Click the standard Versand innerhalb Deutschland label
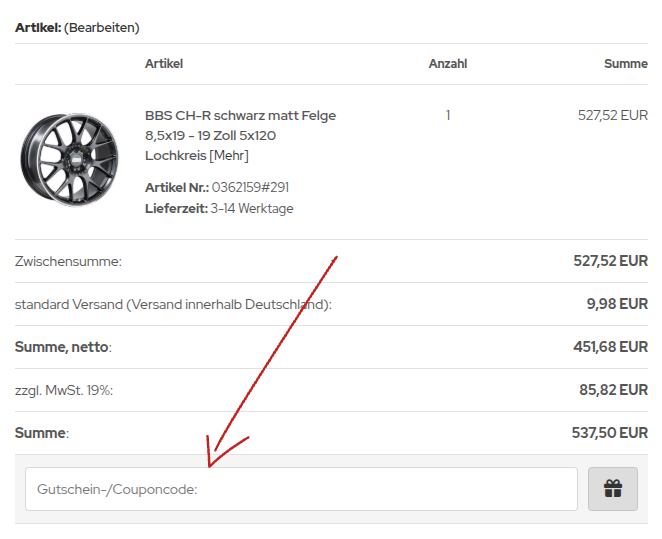This screenshot has height=539, width=662. (173, 304)
